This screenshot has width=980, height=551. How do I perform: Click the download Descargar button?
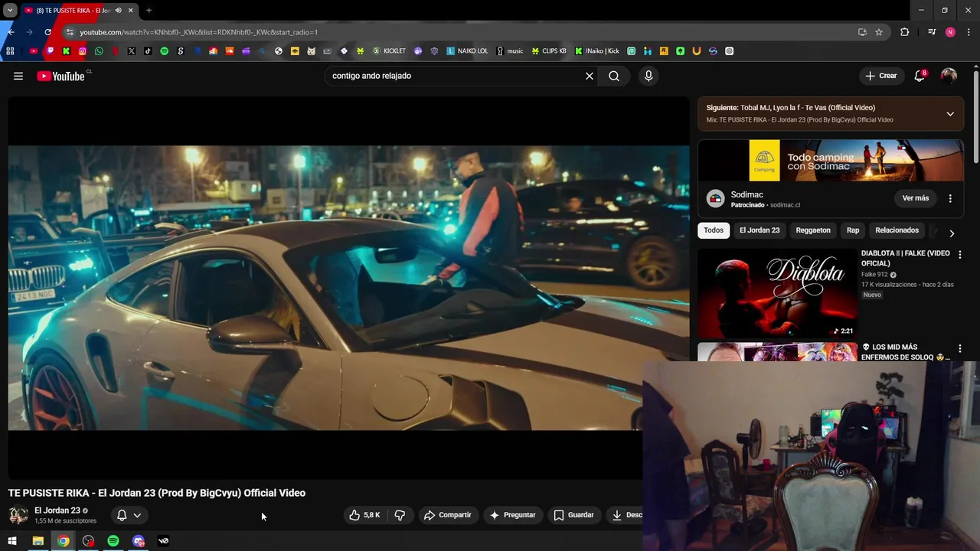pos(626,515)
